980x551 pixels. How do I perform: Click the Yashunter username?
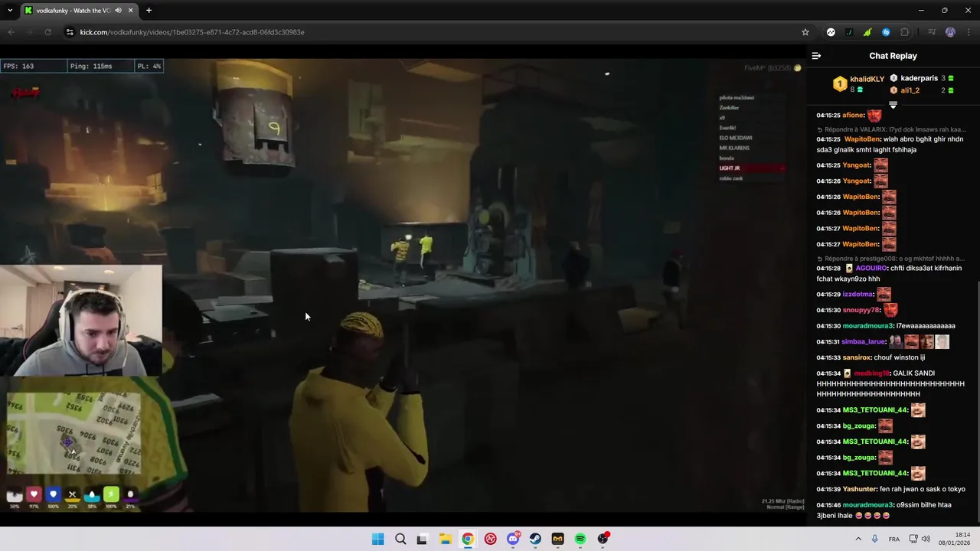coord(860,489)
